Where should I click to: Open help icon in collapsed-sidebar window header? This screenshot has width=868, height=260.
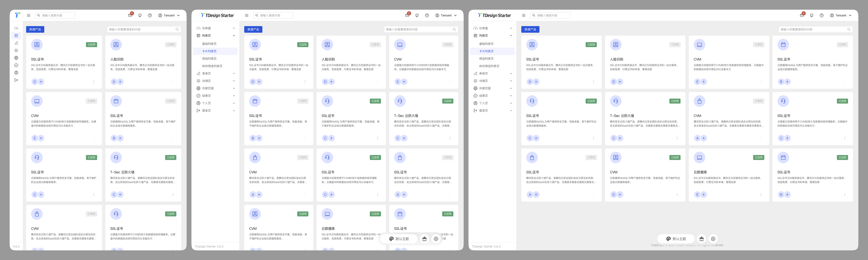click(x=150, y=16)
